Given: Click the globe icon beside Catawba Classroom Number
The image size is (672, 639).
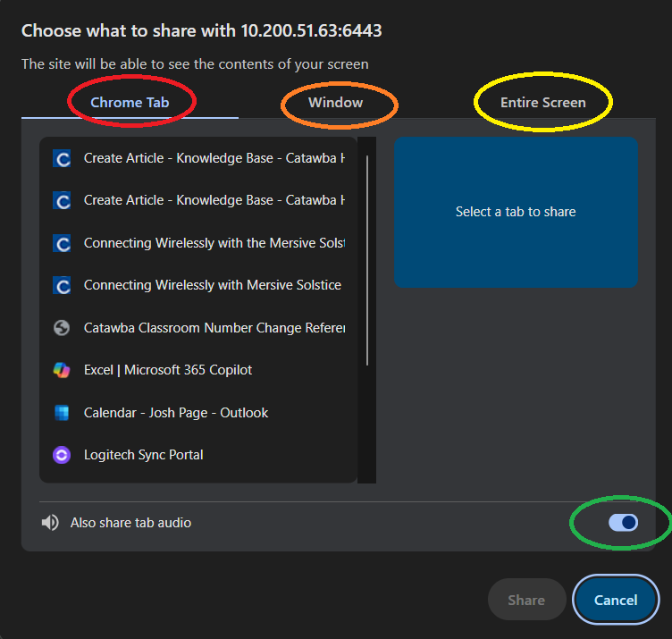Looking at the screenshot, I should pos(62,328).
